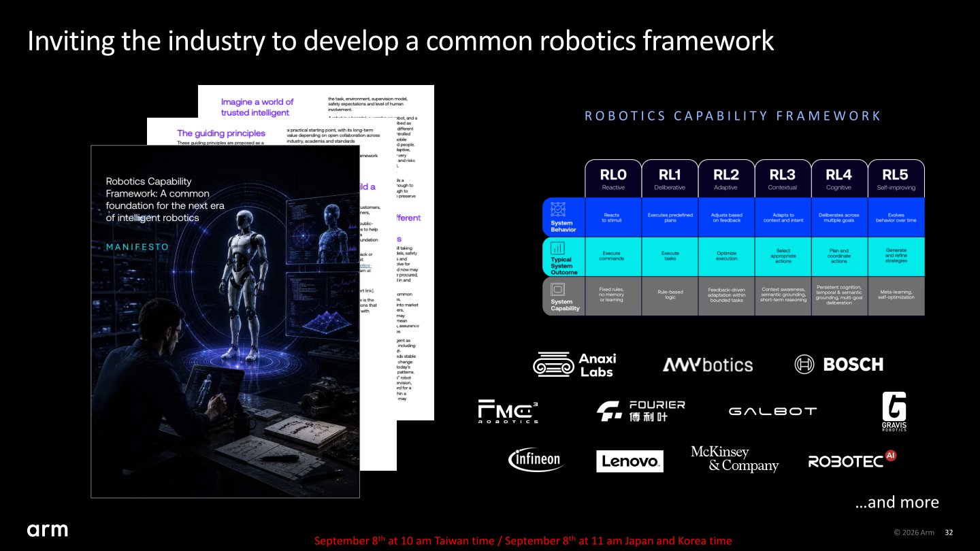The image size is (980, 551).
Task: Click 'Meta-learning, self-optimization' cell
Action: (896, 296)
